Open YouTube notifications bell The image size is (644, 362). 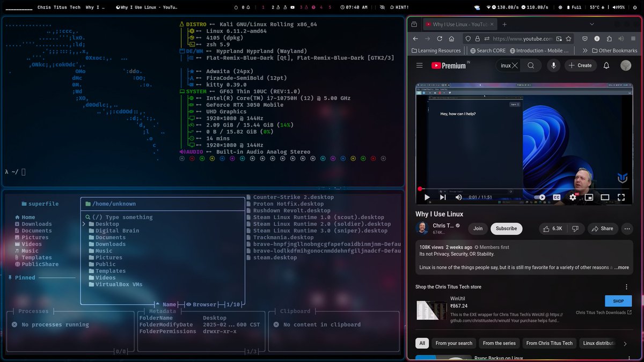pos(606,65)
